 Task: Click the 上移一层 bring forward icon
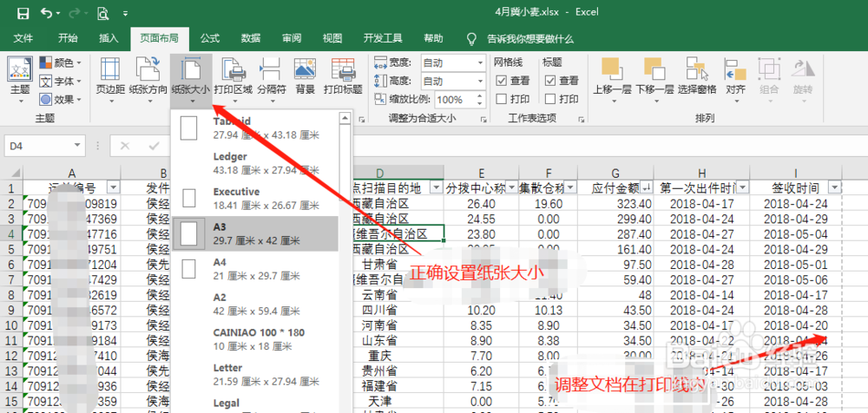[612, 81]
